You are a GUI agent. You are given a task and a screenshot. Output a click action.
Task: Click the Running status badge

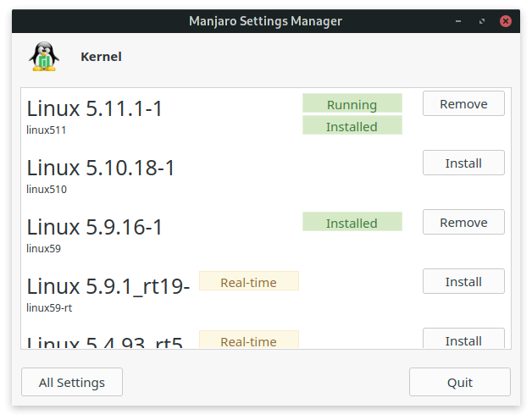pyautogui.click(x=352, y=103)
